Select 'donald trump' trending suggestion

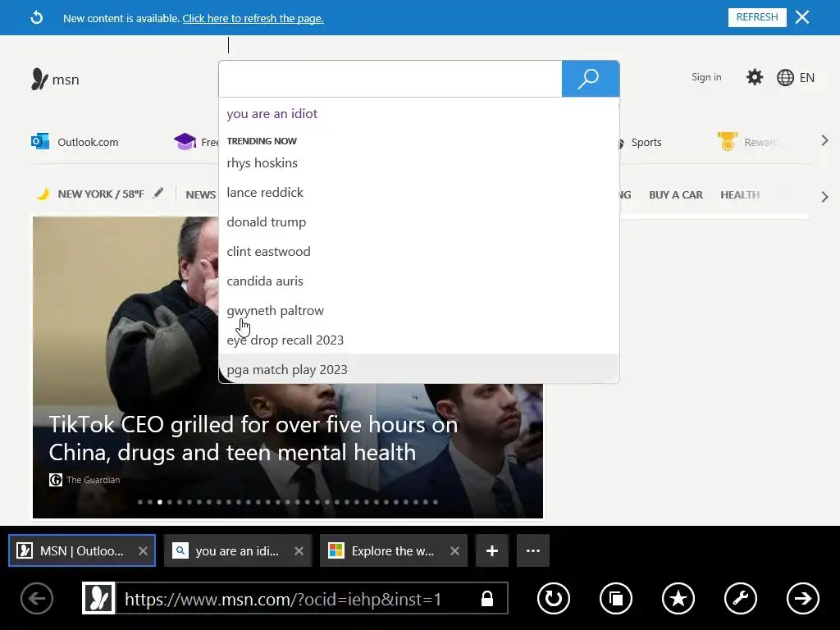tap(418, 221)
